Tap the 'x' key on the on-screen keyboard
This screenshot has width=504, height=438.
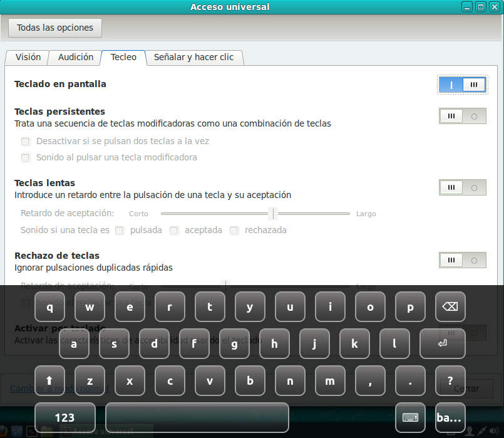click(130, 380)
